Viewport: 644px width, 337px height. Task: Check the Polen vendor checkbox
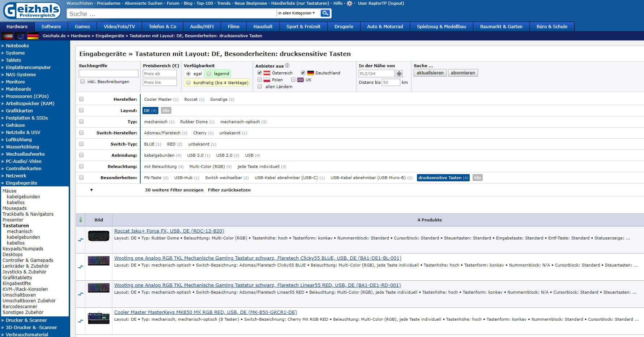coord(260,79)
